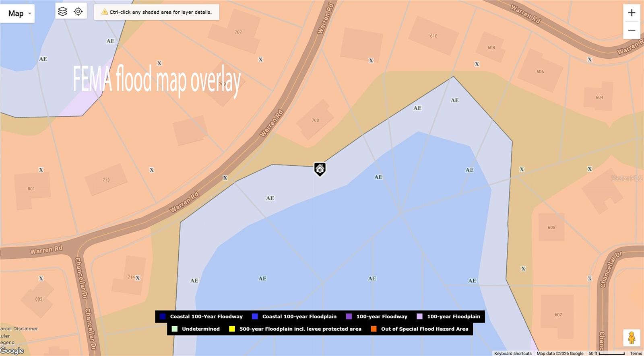This screenshot has height=356, width=644.
Task: Click house number 604 on the map
Action: (x=599, y=97)
